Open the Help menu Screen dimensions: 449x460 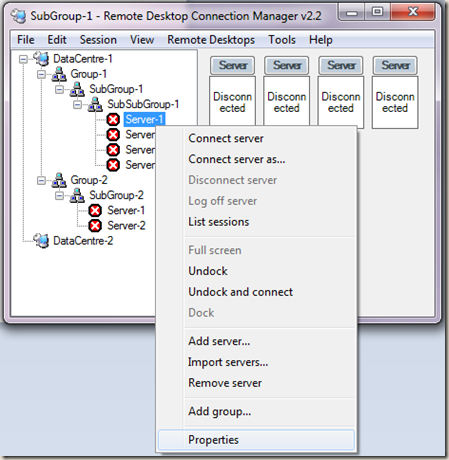(321, 40)
